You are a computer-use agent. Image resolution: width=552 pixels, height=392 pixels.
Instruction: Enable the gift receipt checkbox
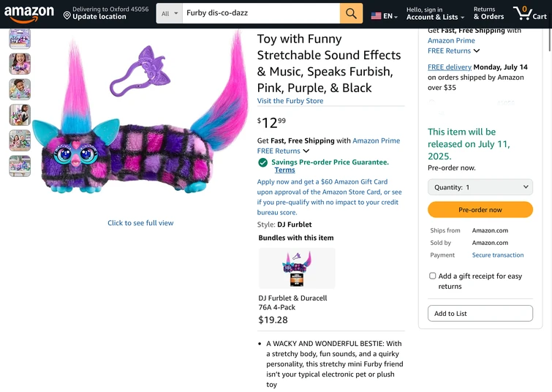[x=433, y=276]
